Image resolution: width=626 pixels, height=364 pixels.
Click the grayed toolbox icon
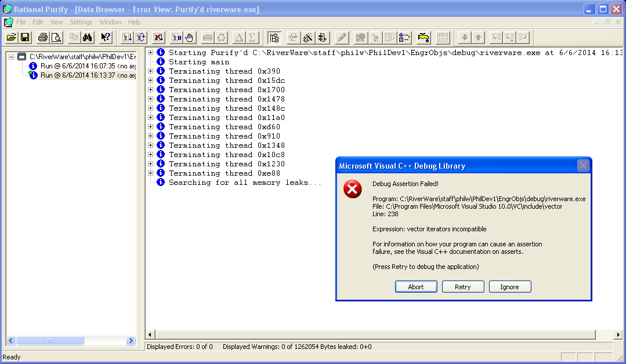208,38
